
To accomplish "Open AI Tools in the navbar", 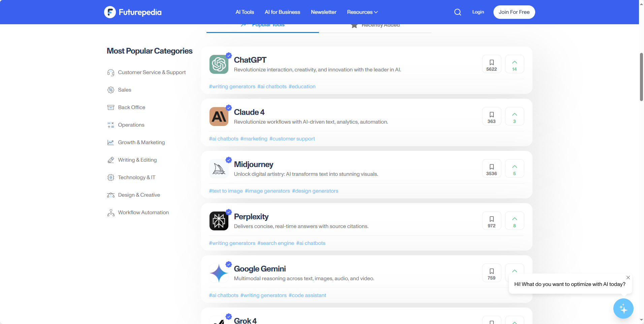I will pyautogui.click(x=245, y=12).
